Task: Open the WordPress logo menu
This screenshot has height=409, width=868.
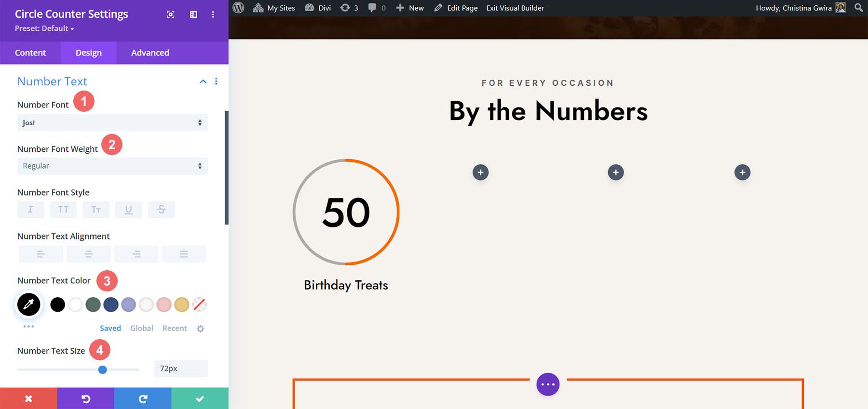Action: pos(238,8)
